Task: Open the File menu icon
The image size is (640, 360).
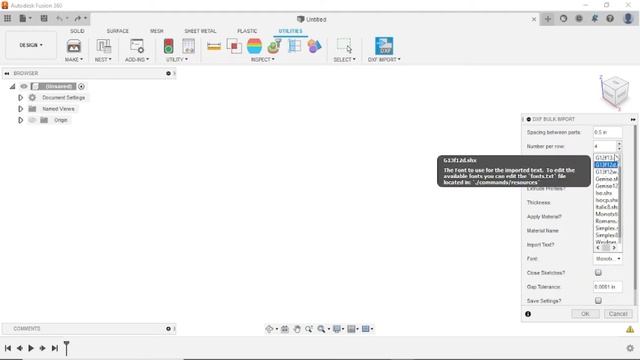Action: click(x=25, y=18)
